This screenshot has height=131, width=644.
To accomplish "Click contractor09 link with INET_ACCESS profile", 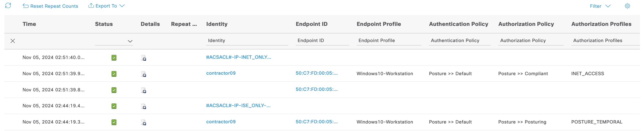I will (x=221, y=73).
